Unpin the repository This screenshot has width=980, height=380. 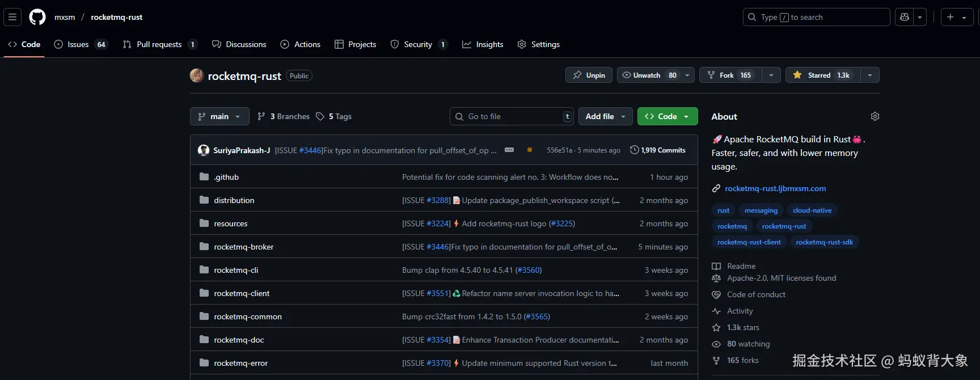(x=589, y=75)
